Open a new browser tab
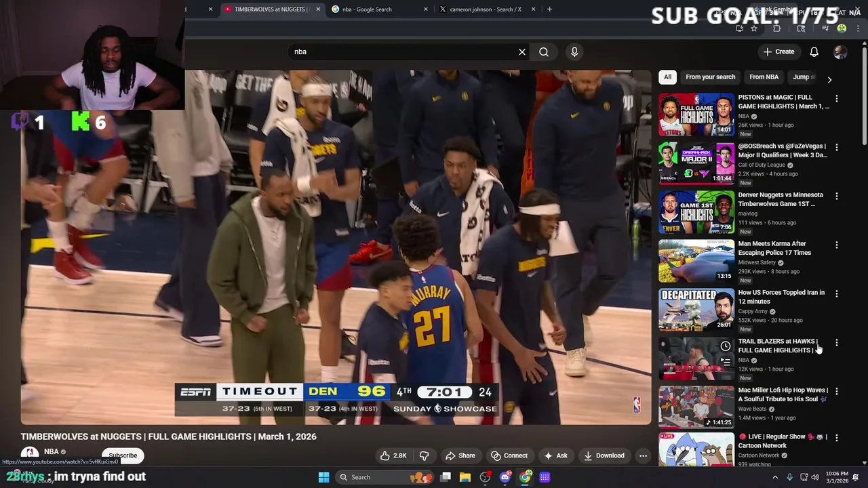Screen dimensions: 868x488 click(x=549, y=9)
